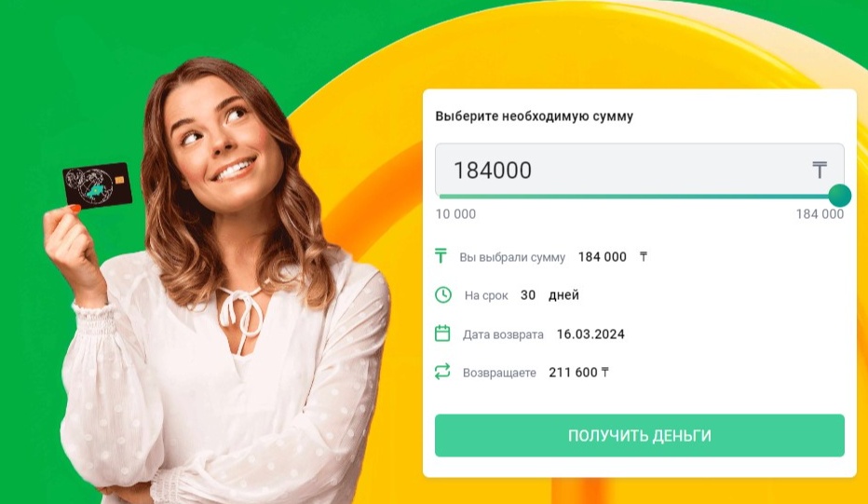Click the 30 дней loan term value

pos(549,295)
